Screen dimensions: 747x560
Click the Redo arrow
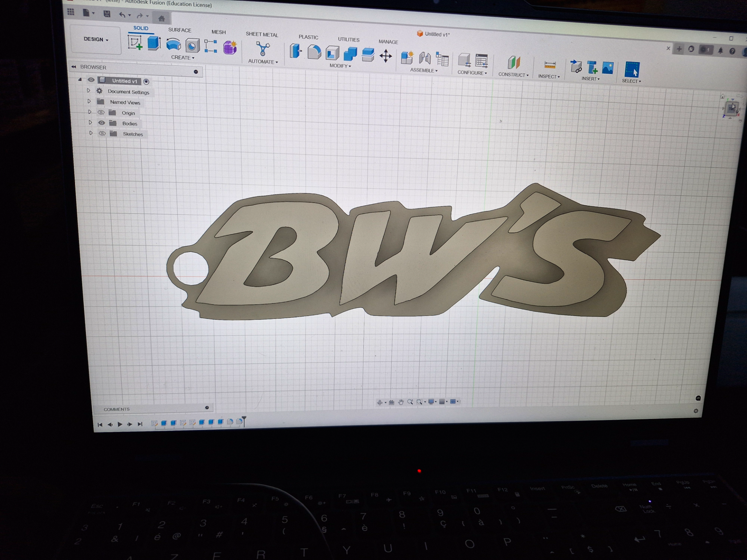[140, 16]
